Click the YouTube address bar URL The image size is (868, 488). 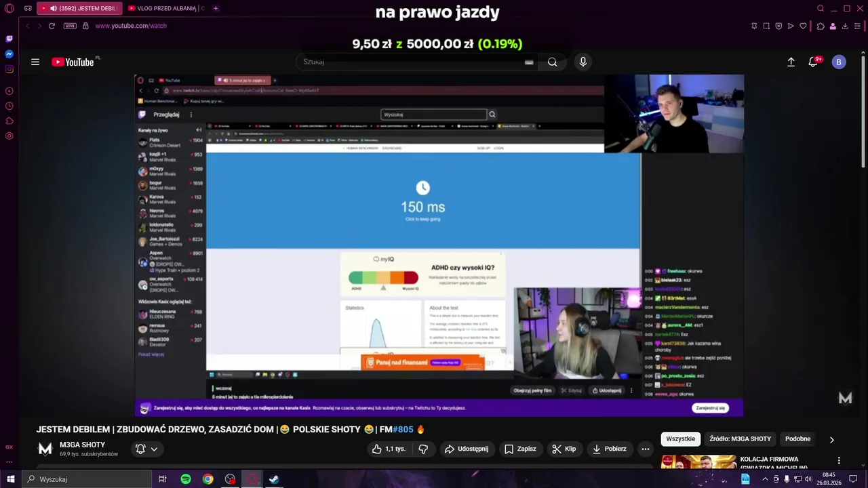point(131,26)
